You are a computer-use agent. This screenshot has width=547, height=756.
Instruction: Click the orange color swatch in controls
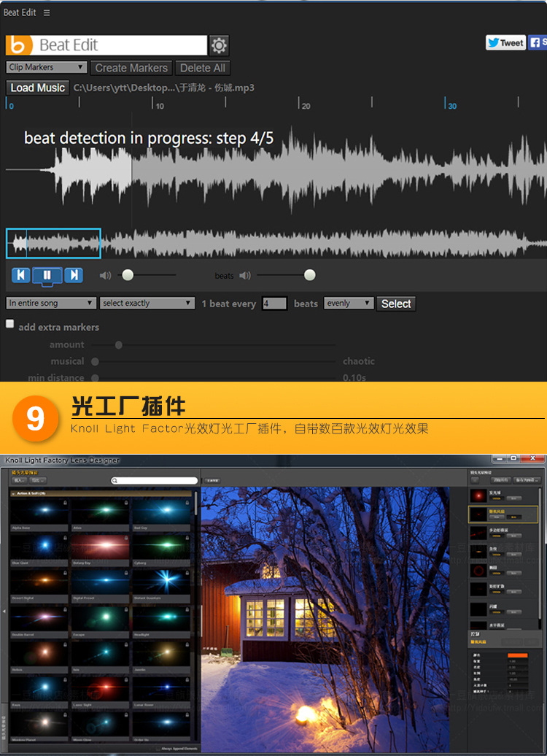[518, 655]
